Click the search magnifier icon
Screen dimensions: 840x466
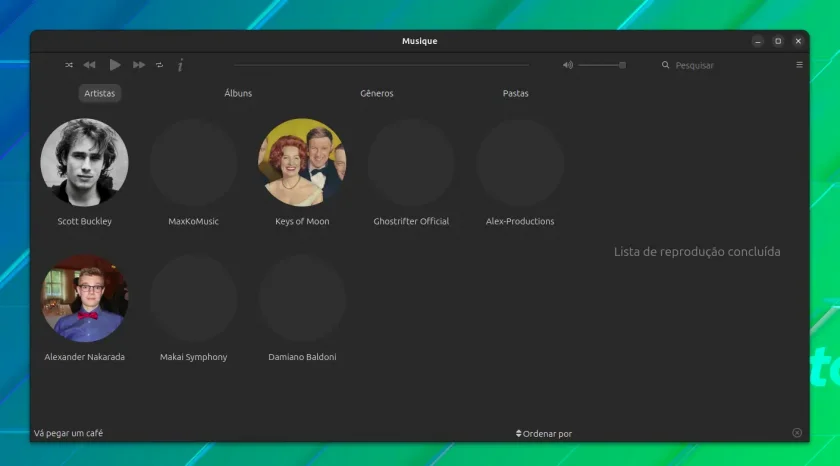pos(665,65)
